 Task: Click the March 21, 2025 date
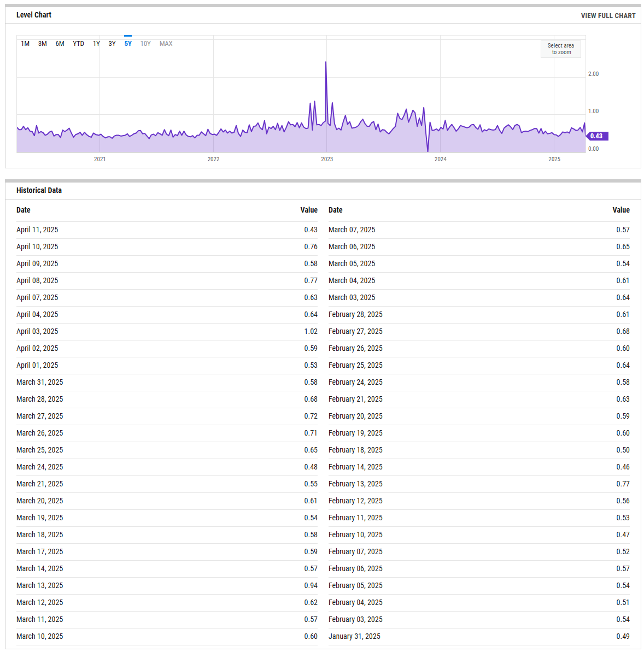(39, 484)
